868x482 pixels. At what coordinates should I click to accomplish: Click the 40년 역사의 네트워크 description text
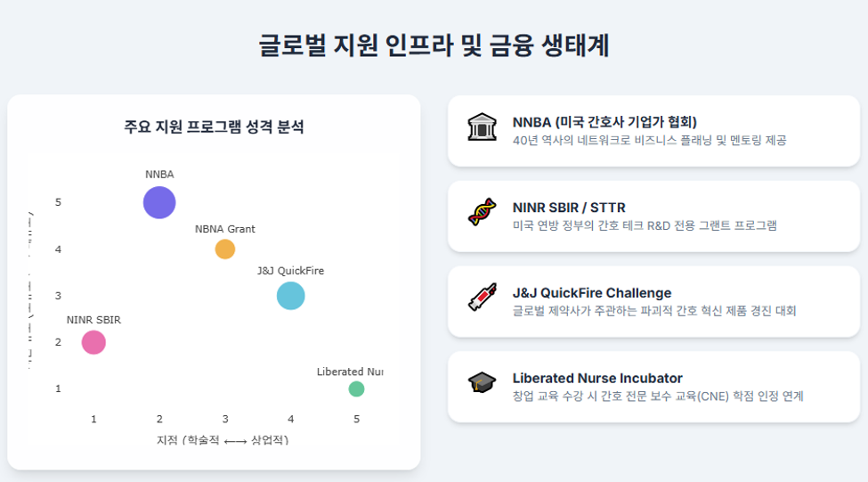[x=649, y=140]
